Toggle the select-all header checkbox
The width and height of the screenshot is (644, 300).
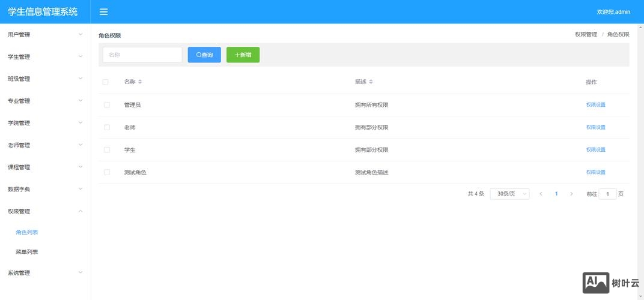click(x=106, y=82)
